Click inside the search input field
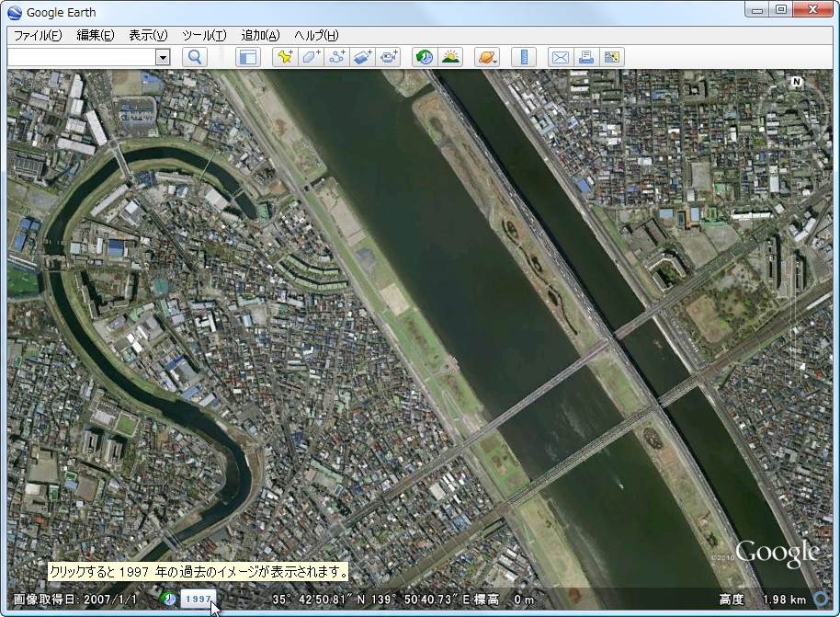The height and width of the screenshot is (617, 840). (81, 57)
